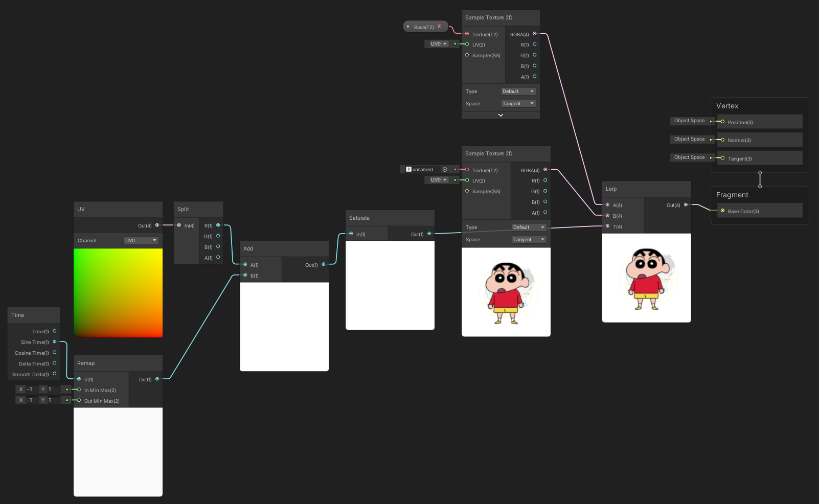819x504 pixels.
Task: Select the Time(1) output port on Time node
Action: pyautogui.click(x=54, y=331)
